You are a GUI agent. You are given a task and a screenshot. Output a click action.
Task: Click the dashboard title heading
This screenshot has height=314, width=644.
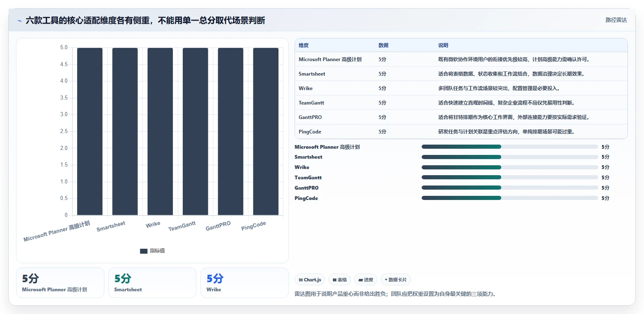(145, 20)
